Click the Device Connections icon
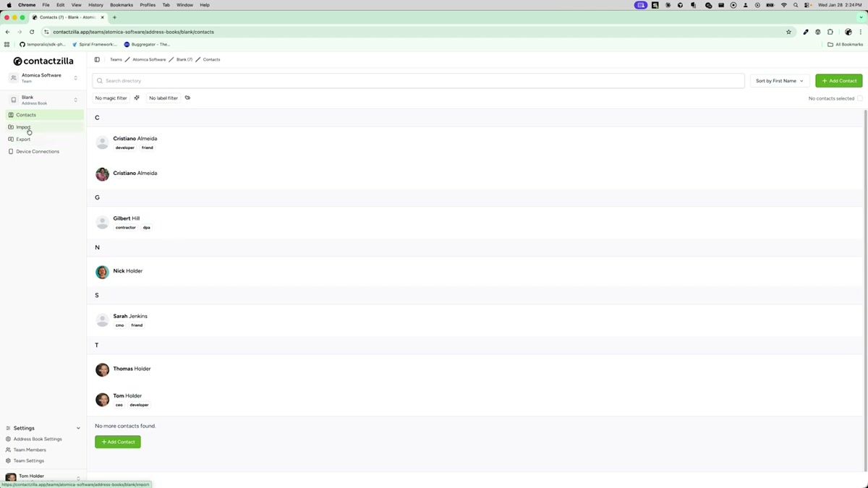This screenshot has height=488, width=868. click(12, 151)
